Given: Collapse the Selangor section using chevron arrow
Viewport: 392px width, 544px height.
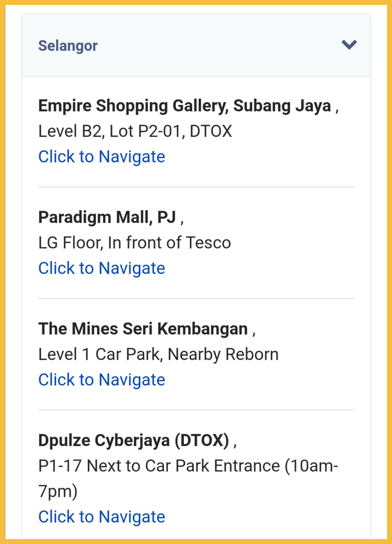Looking at the screenshot, I should pyautogui.click(x=349, y=45).
